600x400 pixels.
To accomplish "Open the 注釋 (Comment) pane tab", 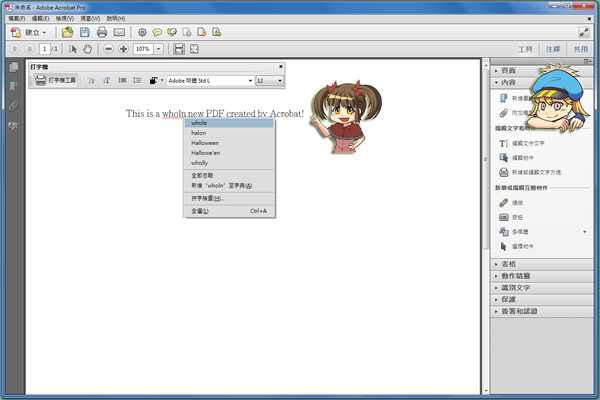I will click(553, 49).
